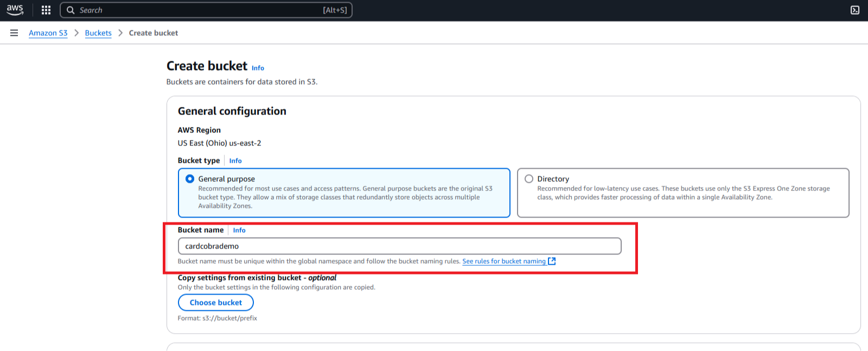Viewport: 868px width, 351px height.
Task: Open Info link beside Create bucket heading
Action: point(258,68)
